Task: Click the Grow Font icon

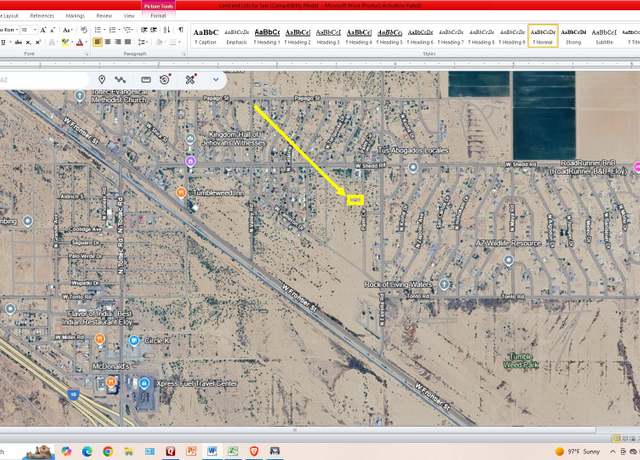Action: [43, 30]
